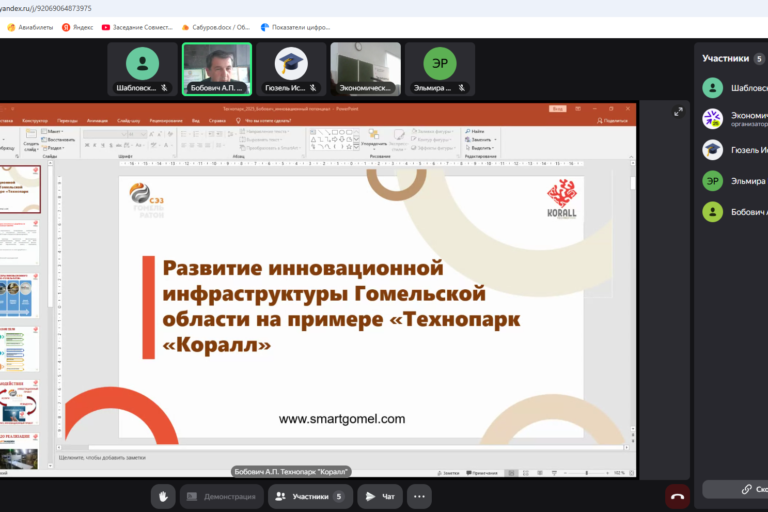Select Шабловский participant video tile

coord(143,68)
